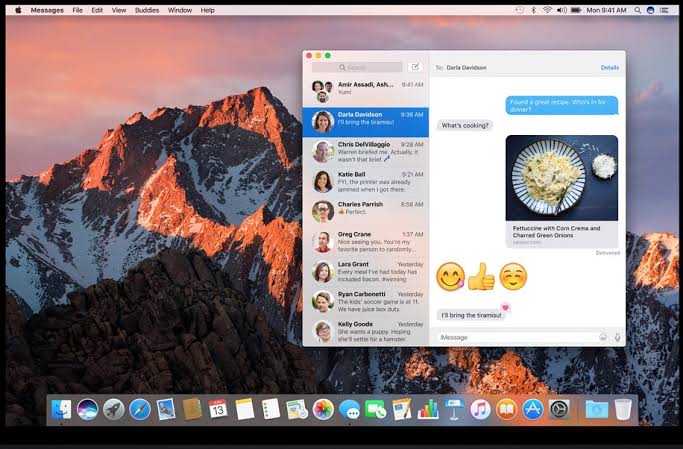683x449 pixels.
Task: Open Pages icon in the Dock
Action: click(402, 409)
